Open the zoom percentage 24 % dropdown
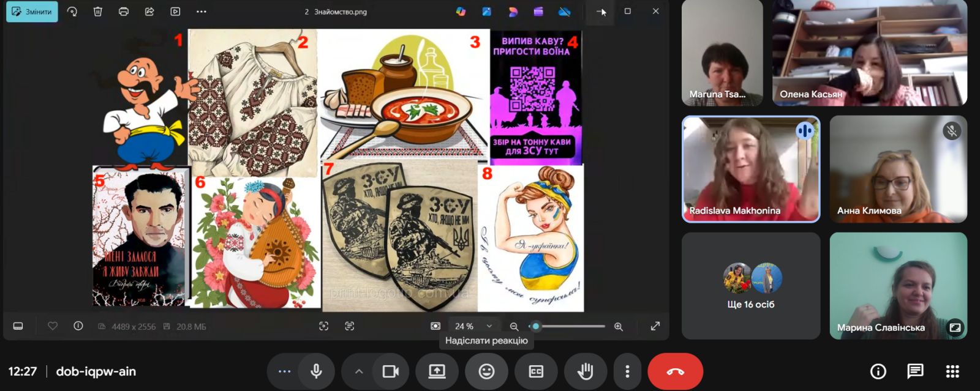 tap(473, 326)
